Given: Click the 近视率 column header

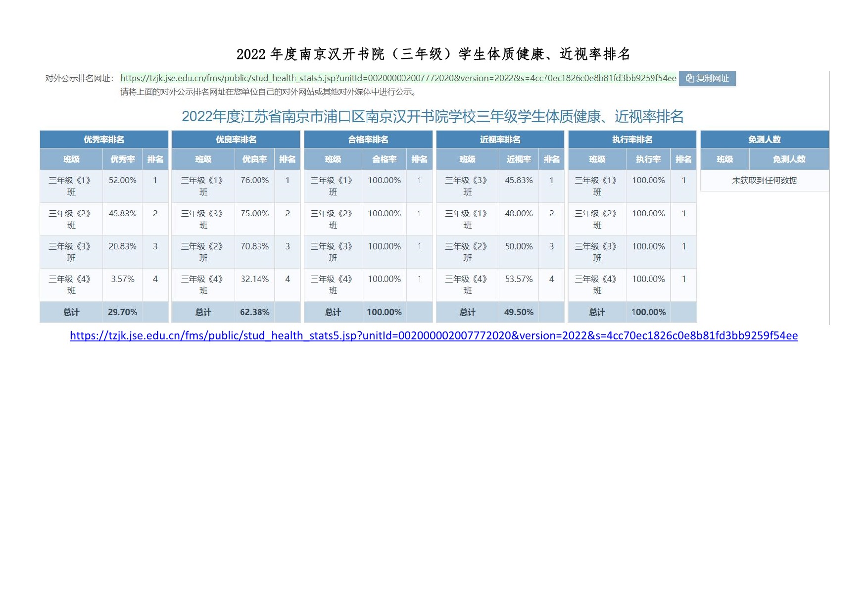Looking at the screenshot, I should [519, 159].
